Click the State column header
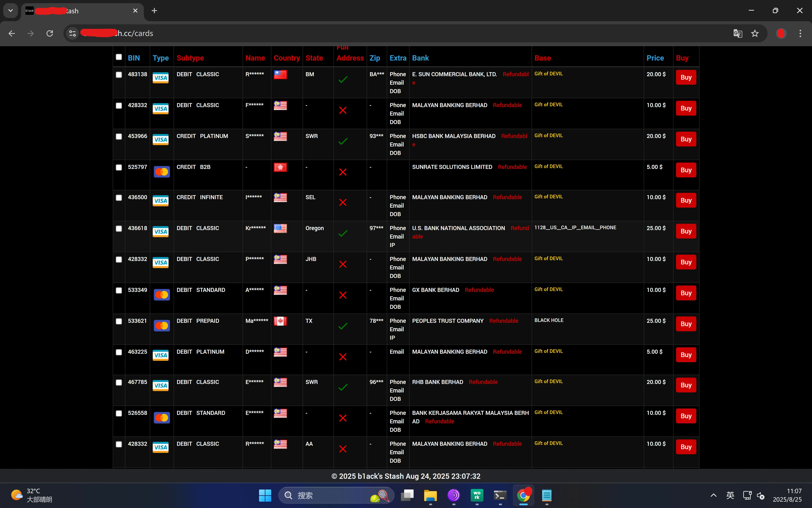Viewport: 812px width, 508px height. point(314,58)
